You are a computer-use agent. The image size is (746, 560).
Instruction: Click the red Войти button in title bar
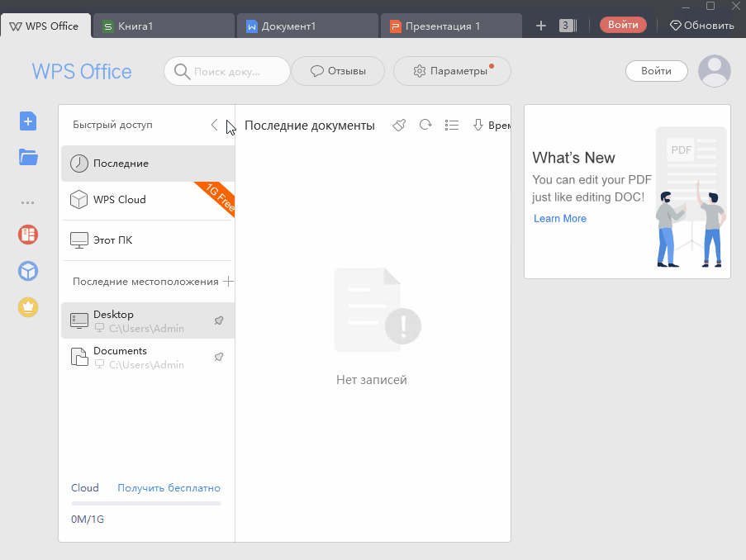(x=623, y=25)
